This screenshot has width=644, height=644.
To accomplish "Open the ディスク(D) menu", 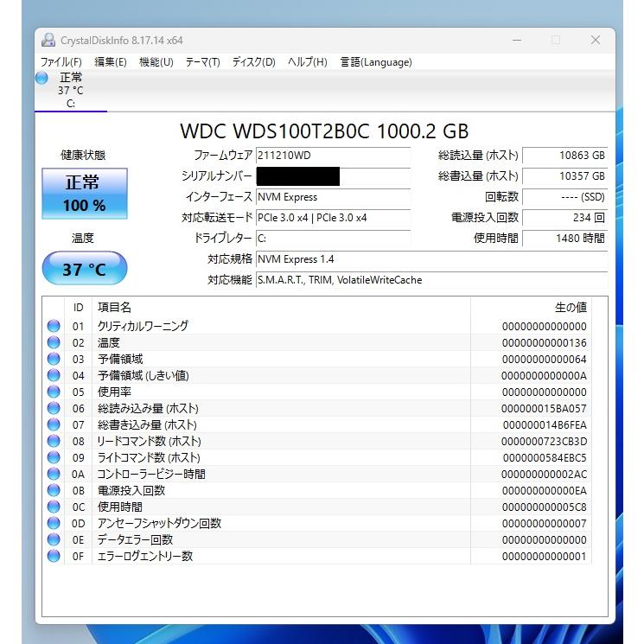I will coord(253,62).
